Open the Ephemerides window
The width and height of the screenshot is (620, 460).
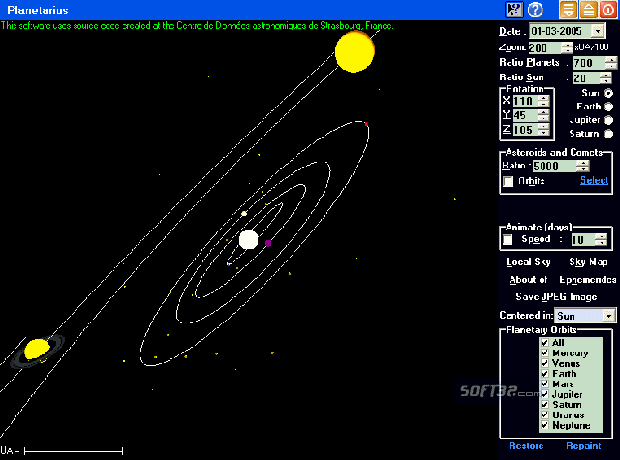pyautogui.click(x=588, y=280)
